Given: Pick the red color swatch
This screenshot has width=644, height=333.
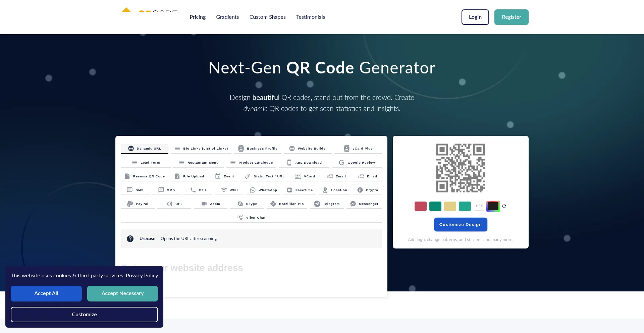Looking at the screenshot, I should pyautogui.click(x=420, y=206).
